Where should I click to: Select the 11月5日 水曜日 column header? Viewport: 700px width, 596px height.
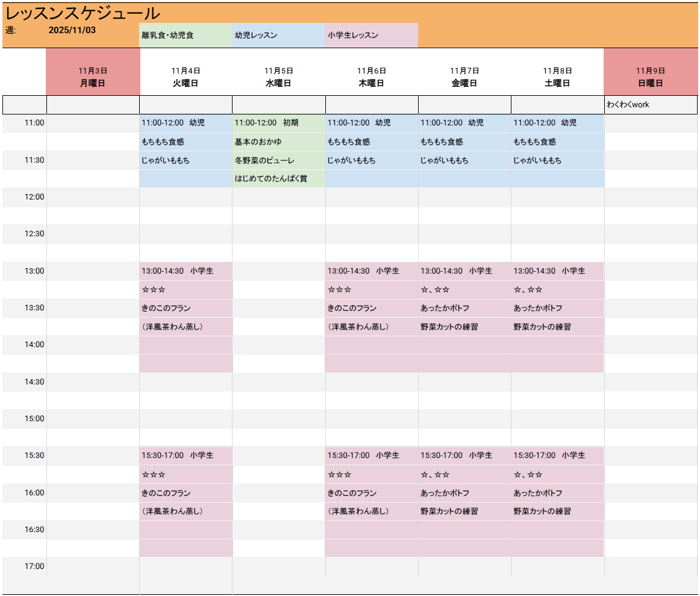point(278,78)
